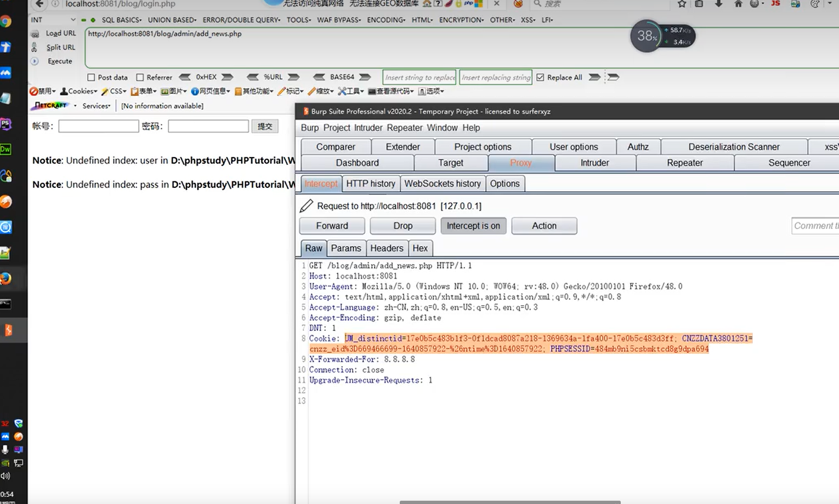This screenshot has height=504, width=839.
Task: Click the Burp horizontal scrollbar at bottom
Action: click(x=510, y=502)
